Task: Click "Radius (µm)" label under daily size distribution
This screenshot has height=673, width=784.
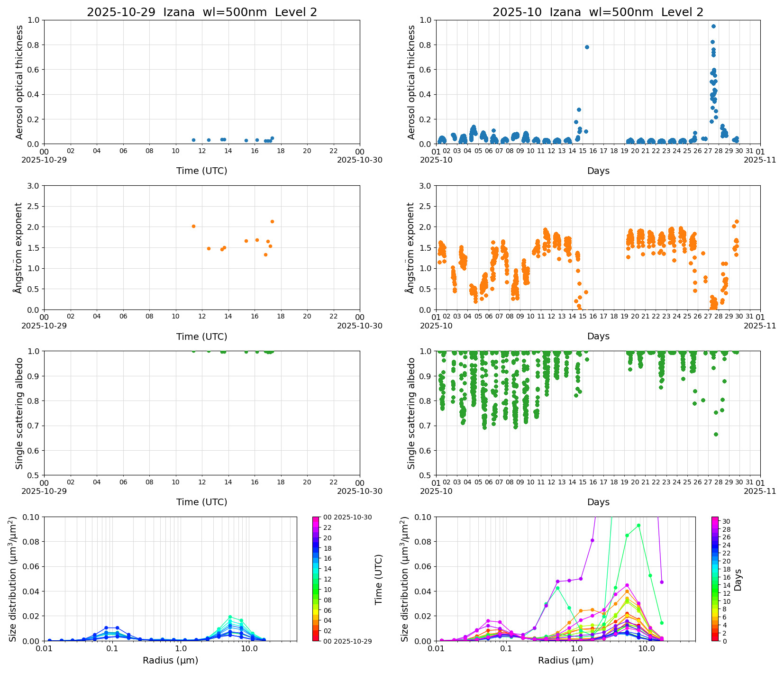Action: 170,660
